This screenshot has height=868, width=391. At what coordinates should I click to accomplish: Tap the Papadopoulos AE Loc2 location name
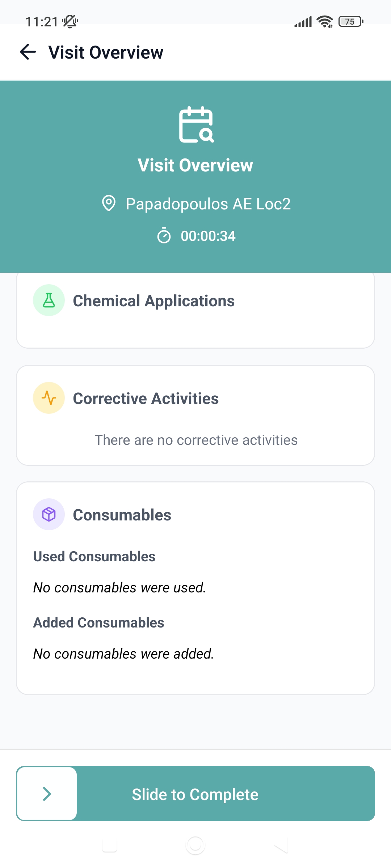click(208, 204)
